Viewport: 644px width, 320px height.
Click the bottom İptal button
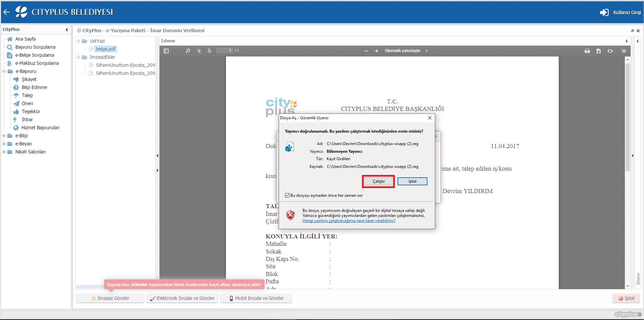[626, 298]
